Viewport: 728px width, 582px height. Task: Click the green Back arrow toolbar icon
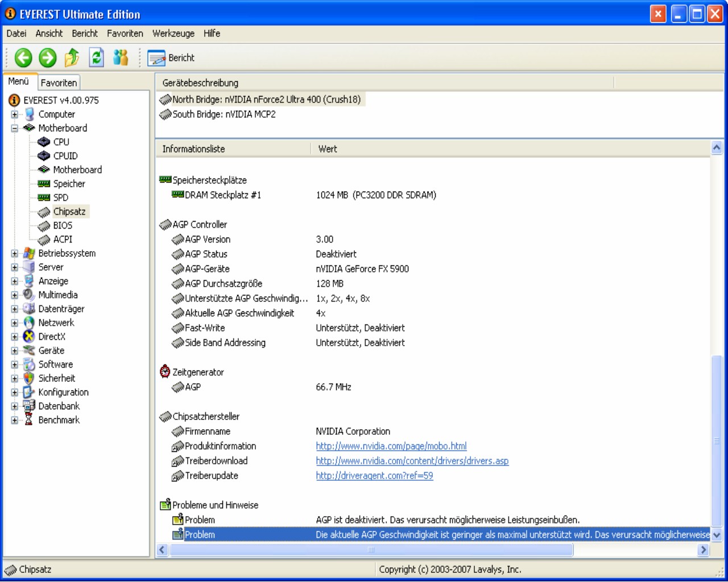pyautogui.click(x=23, y=57)
